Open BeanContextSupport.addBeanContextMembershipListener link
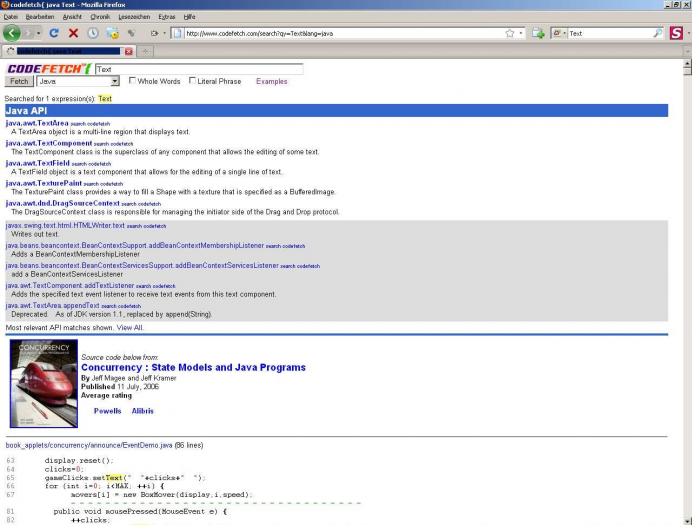Screen dimensions: 692x525 coord(135,245)
